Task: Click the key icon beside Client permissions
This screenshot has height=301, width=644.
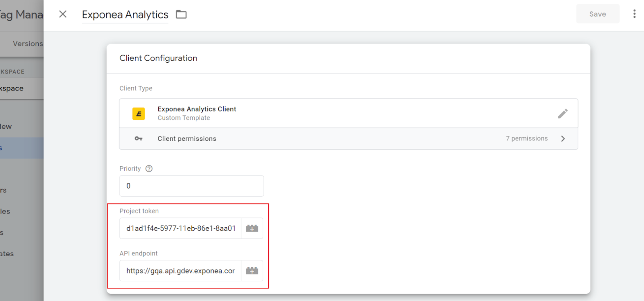Action: tap(138, 139)
